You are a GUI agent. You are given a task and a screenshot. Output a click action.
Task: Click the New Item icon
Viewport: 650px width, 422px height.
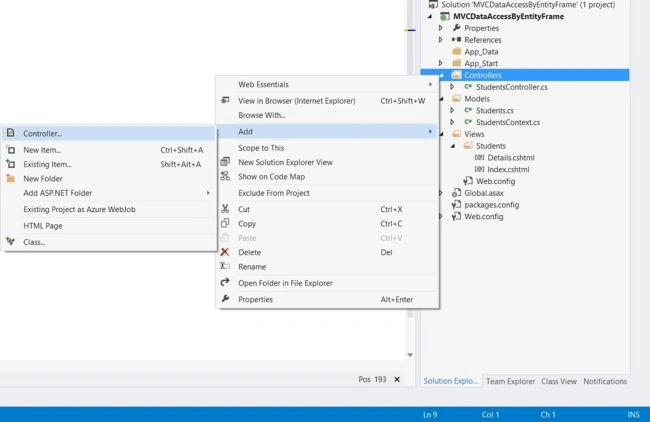pyautogui.click(x=11, y=150)
